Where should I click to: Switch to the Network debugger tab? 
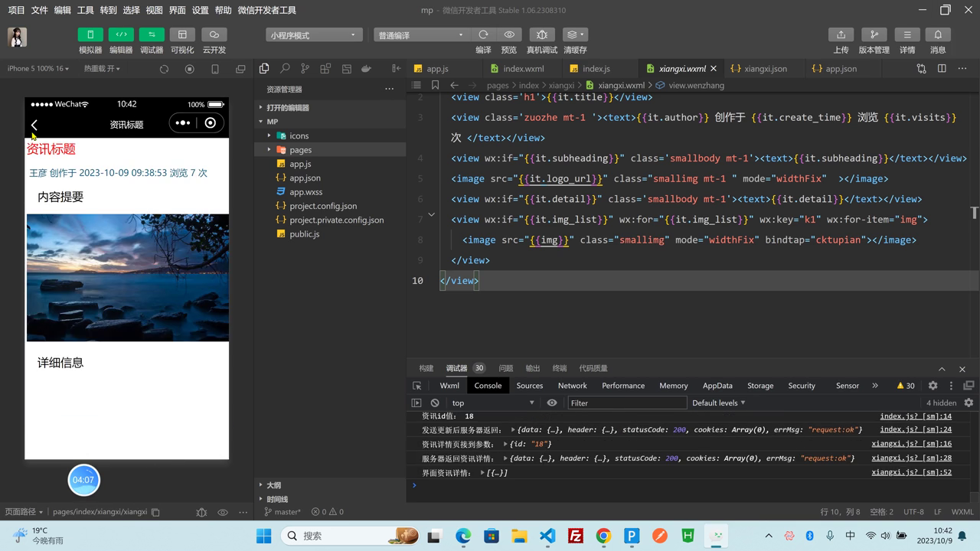click(572, 386)
